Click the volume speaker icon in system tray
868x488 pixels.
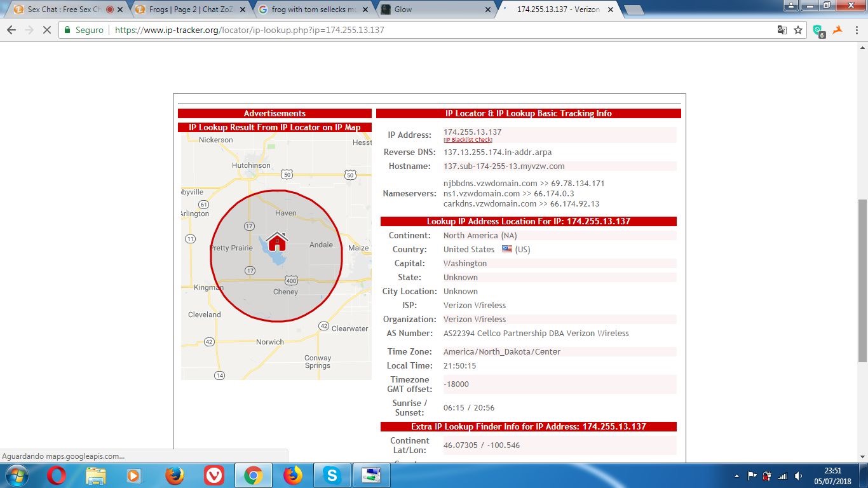[x=798, y=475]
